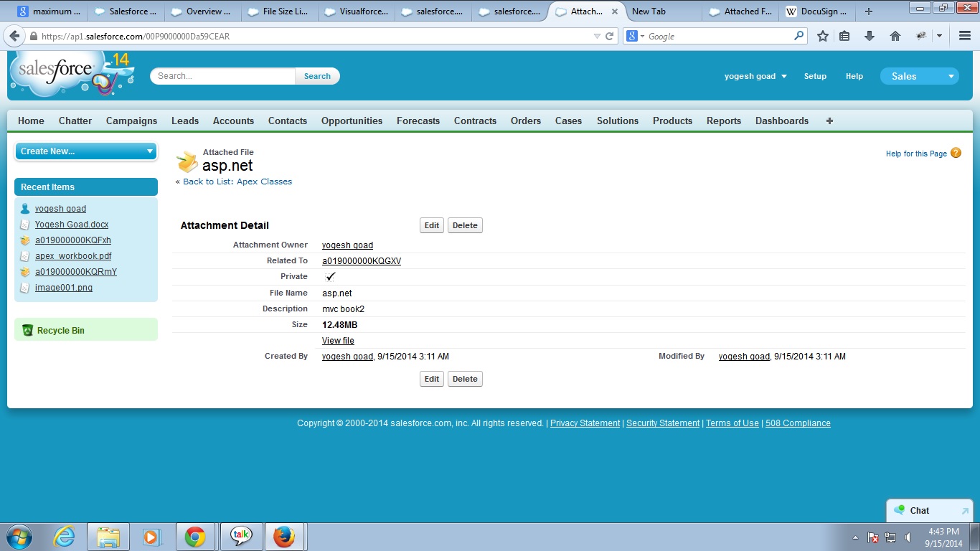This screenshot has height=551, width=980.
Task: Click Edit beside the Attachment Detail heading
Action: pyautogui.click(x=432, y=225)
